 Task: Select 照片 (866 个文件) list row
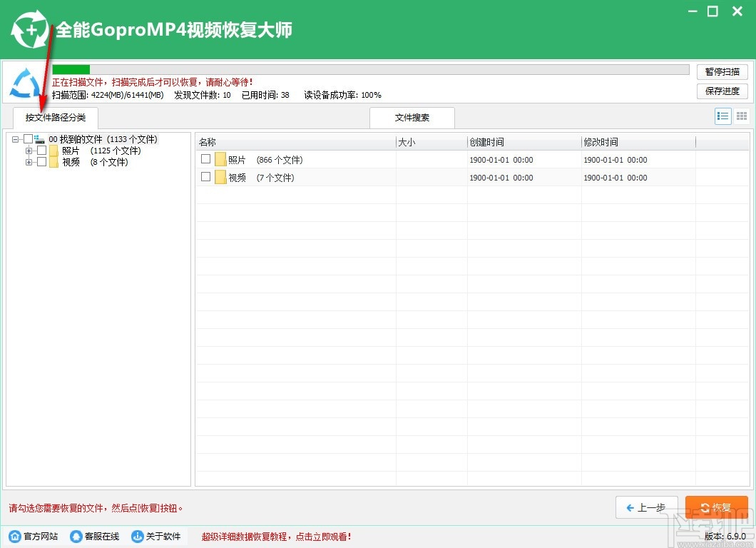coord(472,160)
